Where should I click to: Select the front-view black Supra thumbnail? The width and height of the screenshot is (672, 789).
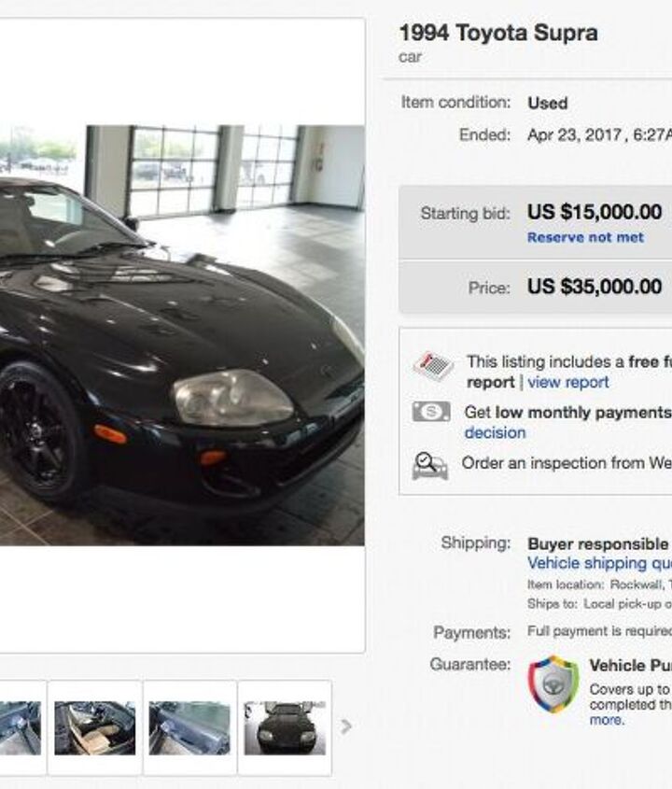point(285,727)
